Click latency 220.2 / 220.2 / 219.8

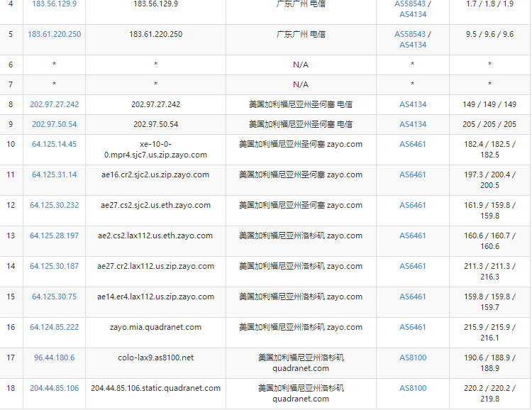(489, 394)
